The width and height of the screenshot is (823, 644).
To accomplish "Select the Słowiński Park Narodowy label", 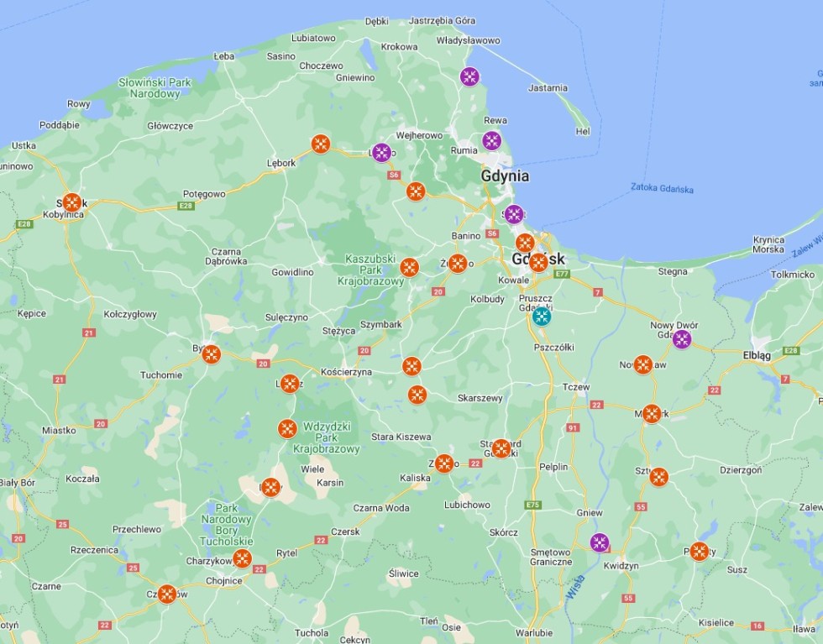I will click(x=155, y=88).
